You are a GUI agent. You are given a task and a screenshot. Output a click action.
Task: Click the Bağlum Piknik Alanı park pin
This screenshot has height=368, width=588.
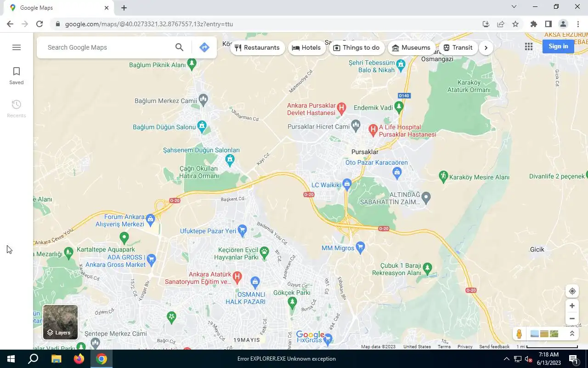click(x=192, y=64)
